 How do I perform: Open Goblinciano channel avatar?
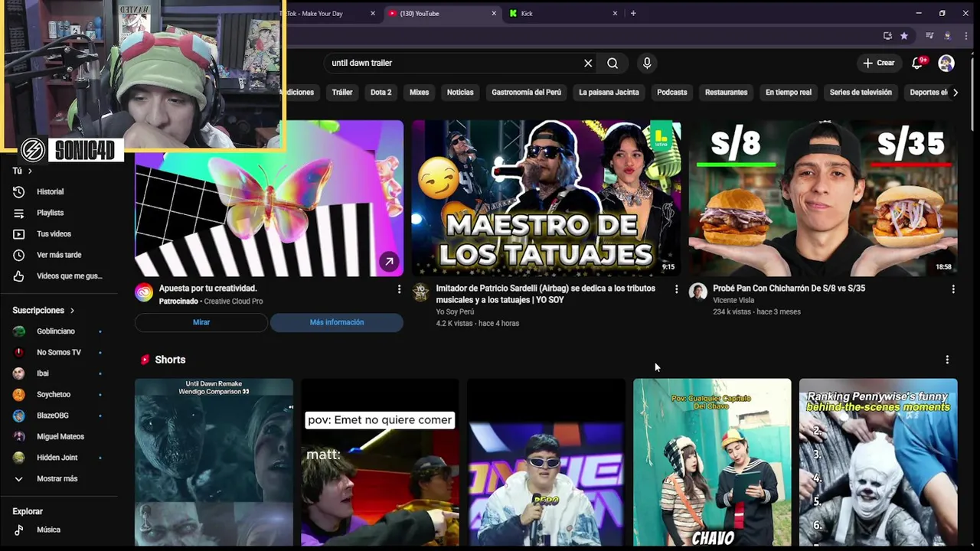(19, 331)
